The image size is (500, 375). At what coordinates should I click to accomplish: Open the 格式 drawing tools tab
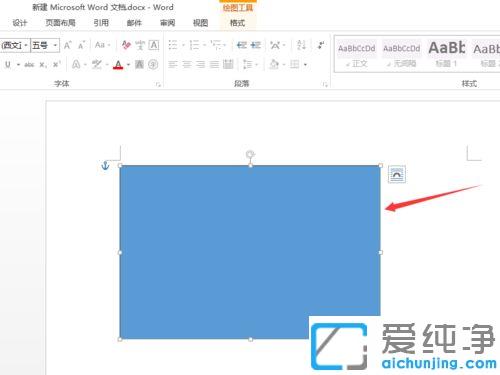tap(237, 23)
